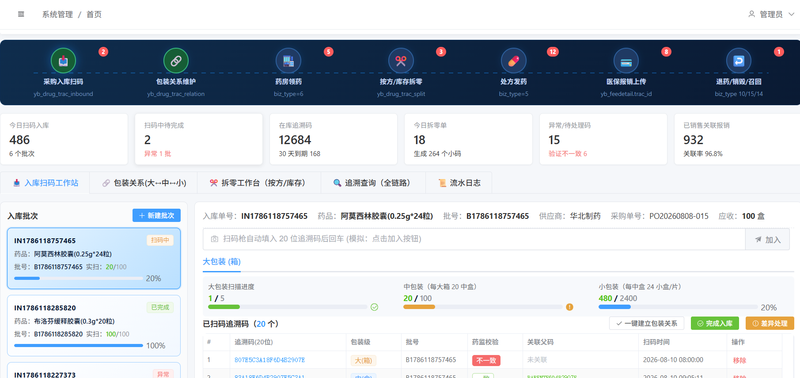This screenshot has width=800, height=378.
Task: Click the green 完成入库 button
Action: pyautogui.click(x=714, y=323)
